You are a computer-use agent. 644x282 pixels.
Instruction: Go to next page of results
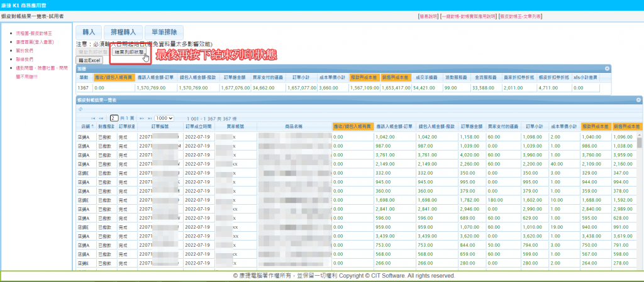pyautogui.click(x=142, y=118)
